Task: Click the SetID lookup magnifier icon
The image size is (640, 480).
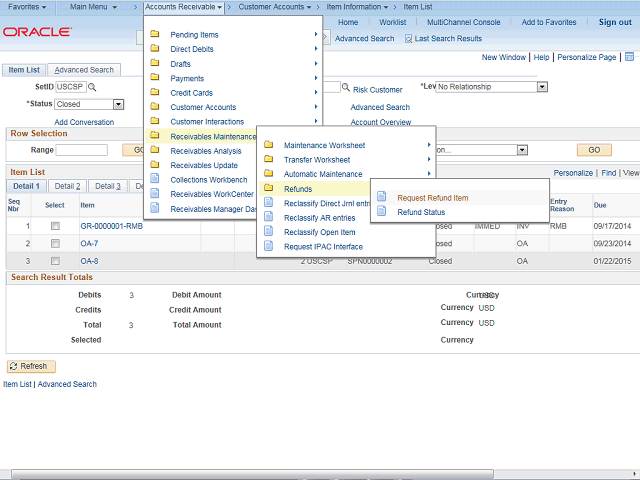Action: coord(93,88)
